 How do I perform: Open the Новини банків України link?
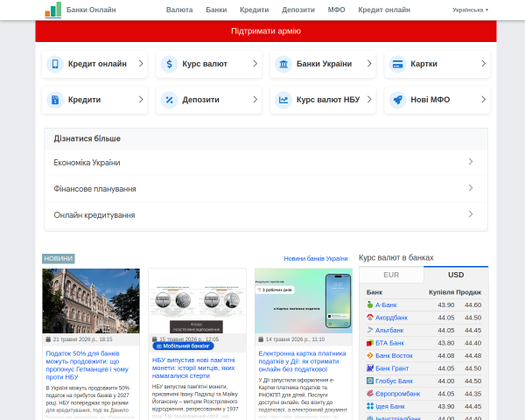point(316,259)
